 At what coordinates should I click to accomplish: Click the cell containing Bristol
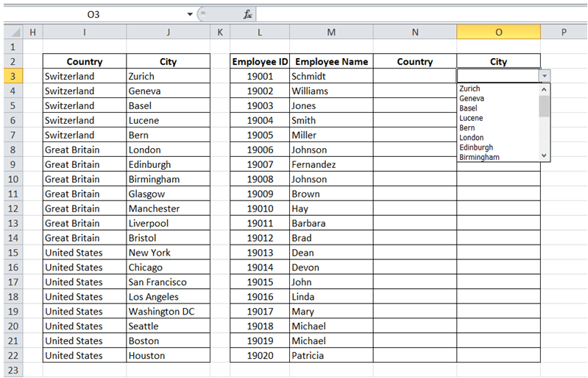pos(169,237)
